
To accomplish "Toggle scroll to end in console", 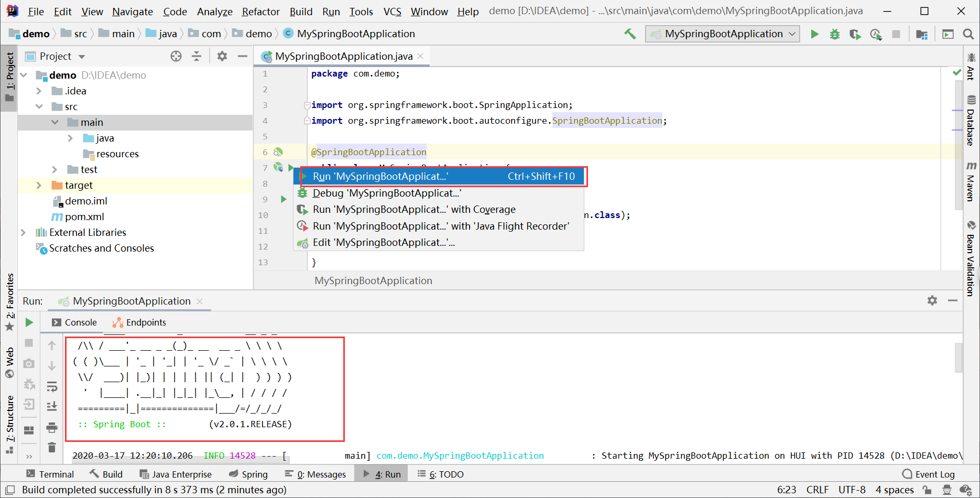I will (x=52, y=406).
